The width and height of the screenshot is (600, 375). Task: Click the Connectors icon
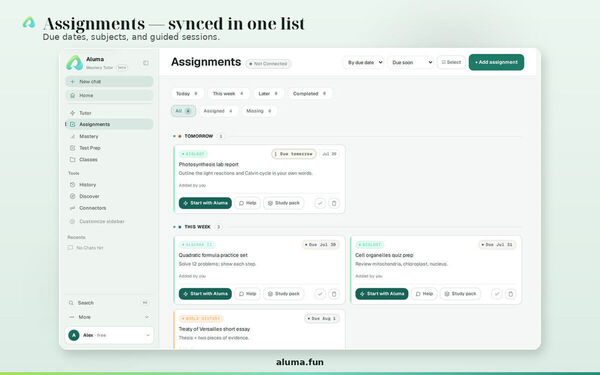pos(72,208)
